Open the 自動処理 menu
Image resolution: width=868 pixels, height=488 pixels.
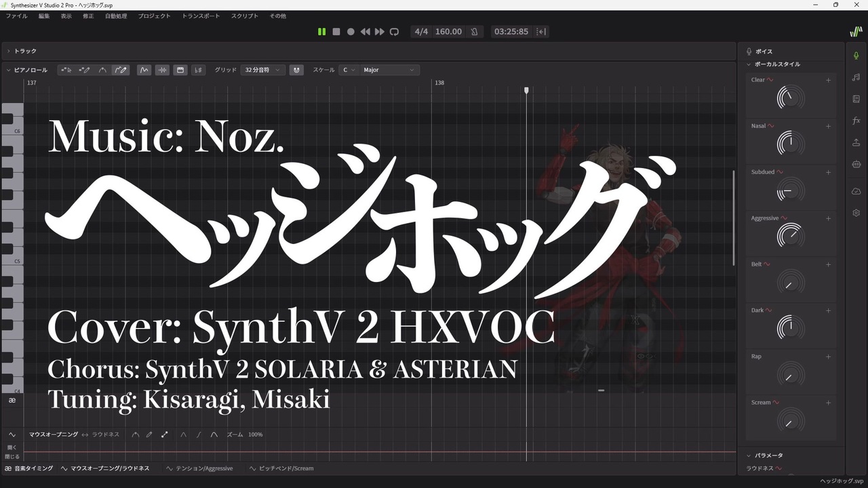pyautogui.click(x=116, y=16)
